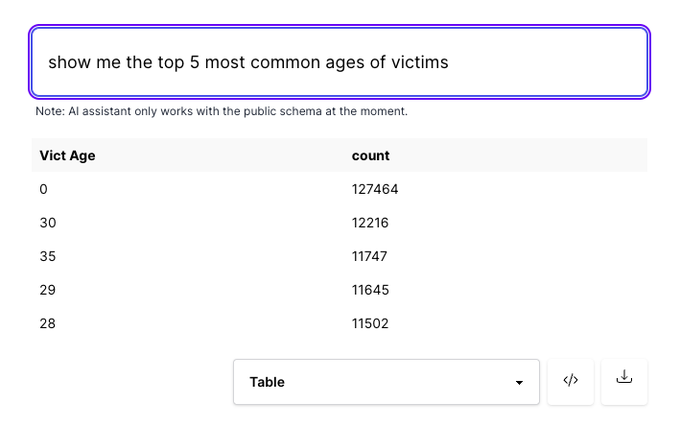Select the Vict Age cell showing 29

coord(47,290)
